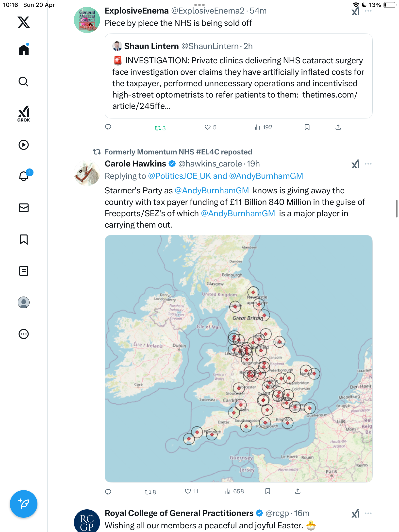This screenshot has width=399, height=532.
Task: Open the Lists icon in sidebar
Action: coord(24,271)
